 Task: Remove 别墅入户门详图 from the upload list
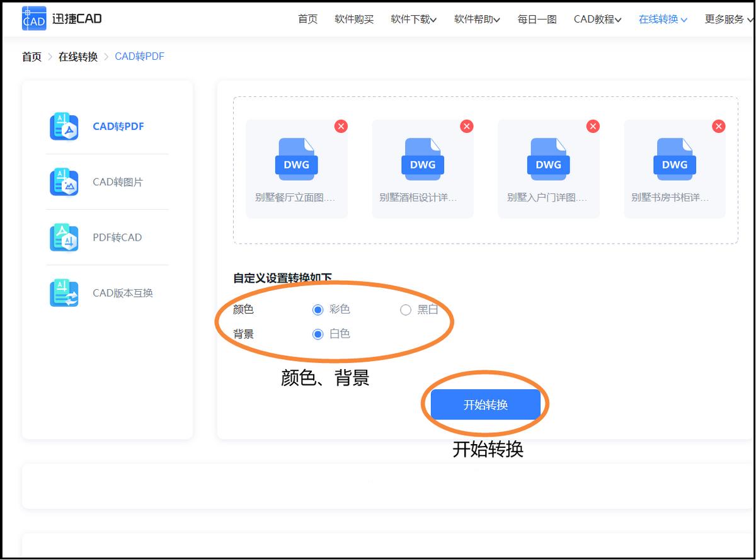coord(593,126)
